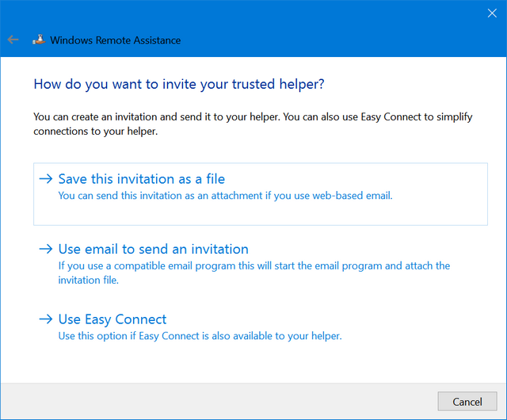Choose Save this invitation as a file
The height and width of the screenshot is (420, 507).
point(261,194)
